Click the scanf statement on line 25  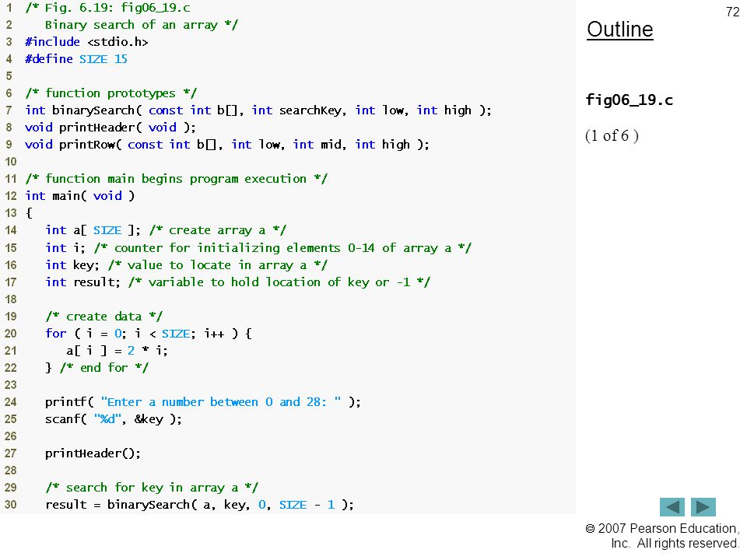tap(114, 419)
